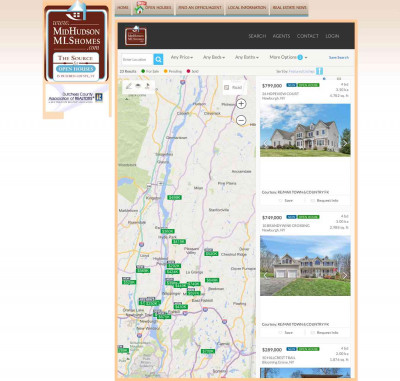
Task: Click LOGIN in dark header menu
Action: (332, 36)
